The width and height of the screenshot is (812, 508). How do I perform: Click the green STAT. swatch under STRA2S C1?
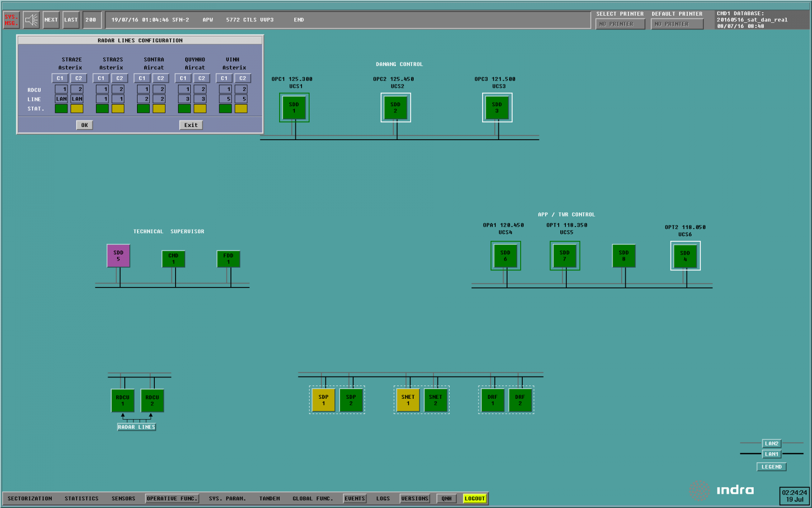click(102, 108)
